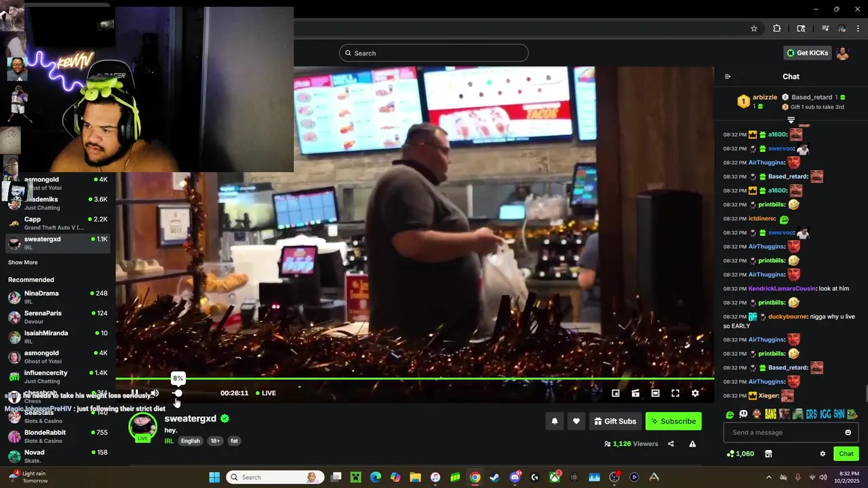This screenshot has width=868, height=488.
Task: Open the sweatergxd channel avatar
Action: [x=142, y=427]
